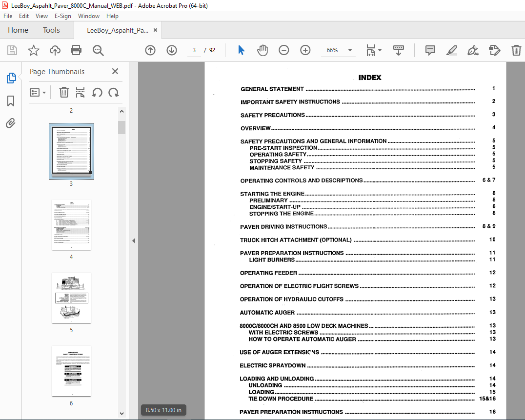The height and width of the screenshot is (420, 525).
Task: Click TIE DOWN PROCEDURE index entry
Action: coord(281,399)
